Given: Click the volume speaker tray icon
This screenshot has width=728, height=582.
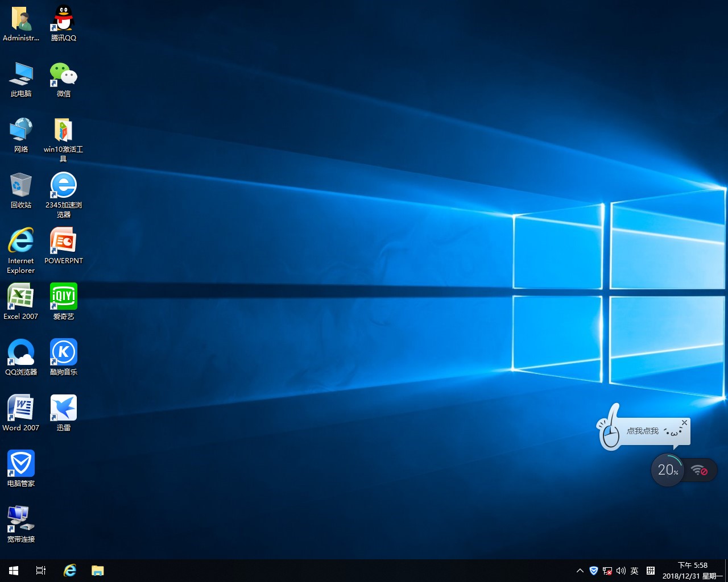Looking at the screenshot, I should click(621, 571).
